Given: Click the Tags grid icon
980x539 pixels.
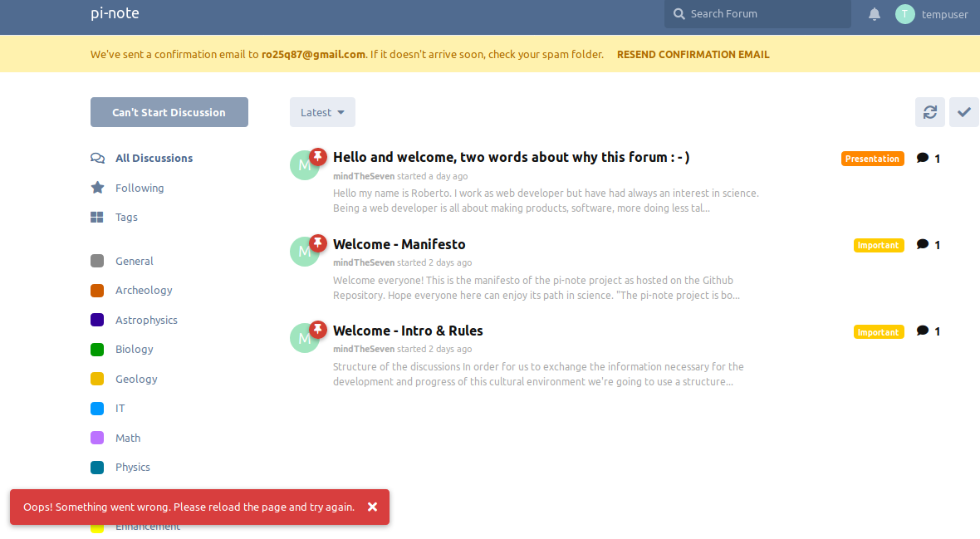Looking at the screenshot, I should tap(97, 217).
